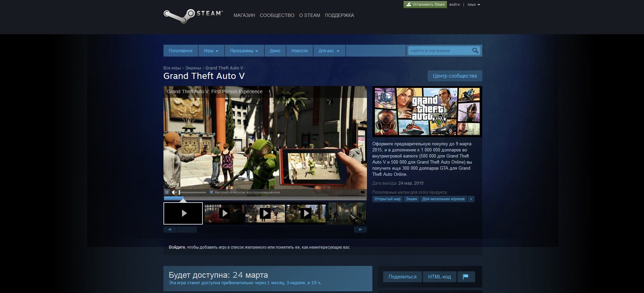Play the third trailer thumbnail with street scene

point(265,213)
